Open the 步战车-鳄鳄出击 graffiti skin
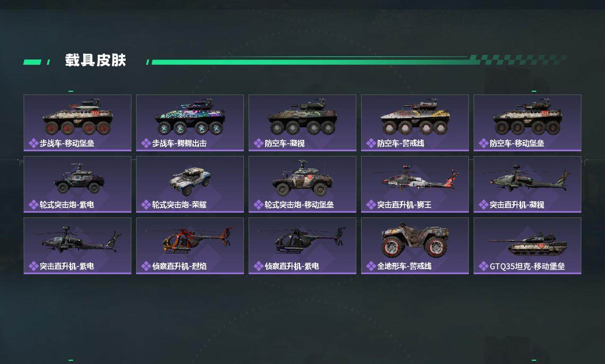 click(190, 123)
